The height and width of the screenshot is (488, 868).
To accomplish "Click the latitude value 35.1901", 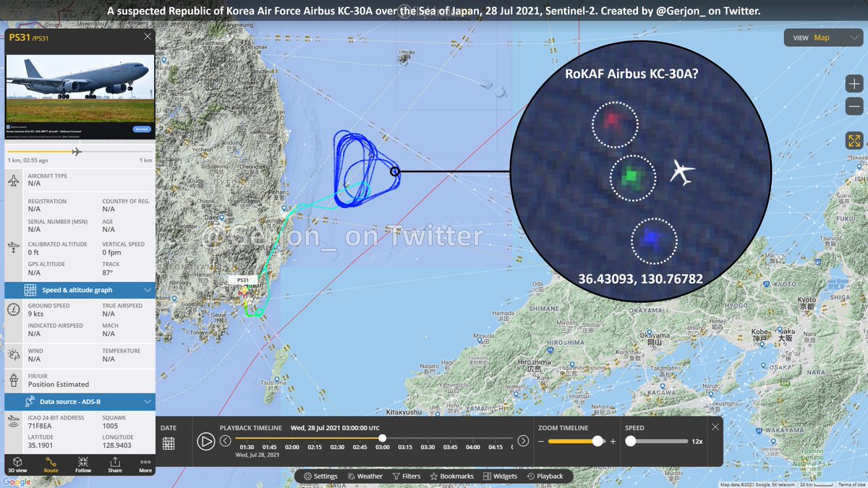I will tap(40, 446).
